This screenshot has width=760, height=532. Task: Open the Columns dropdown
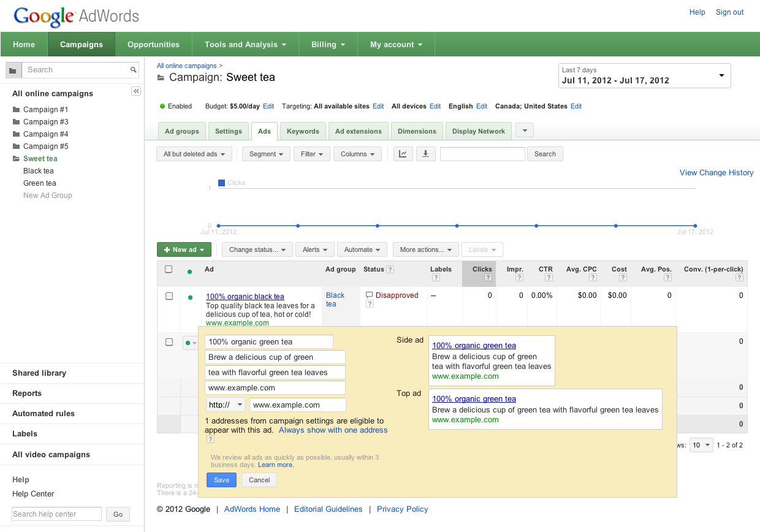pyautogui.click(x=357, y=154)
